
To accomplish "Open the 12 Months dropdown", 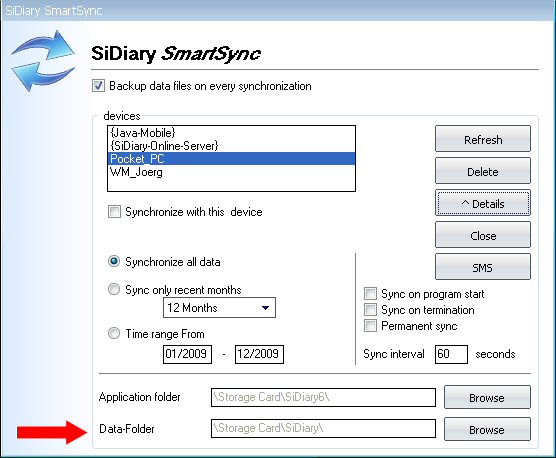I will pyautogui.click(x=219, y=307).
